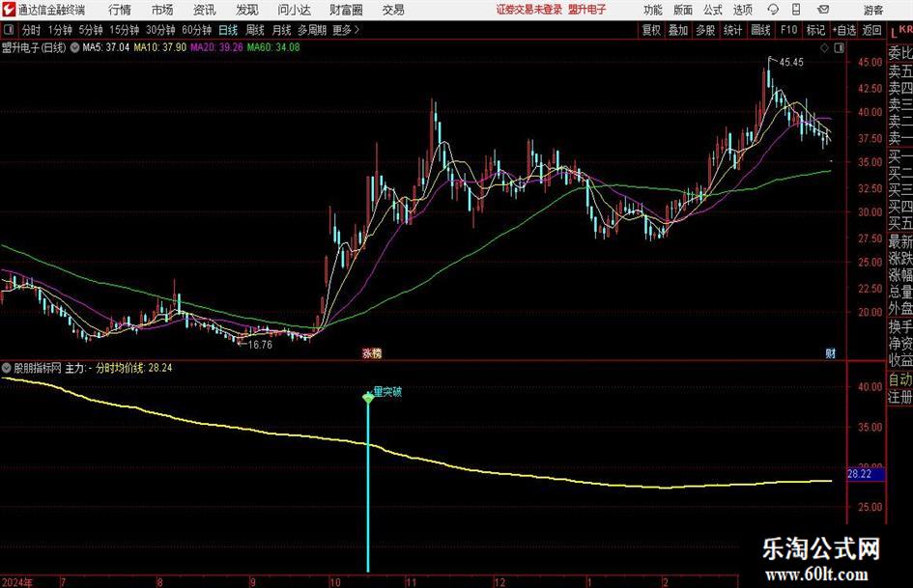This screenshot has height=588, width=913.
Task: Open the 问小达 menu
Action: [294, 10]
